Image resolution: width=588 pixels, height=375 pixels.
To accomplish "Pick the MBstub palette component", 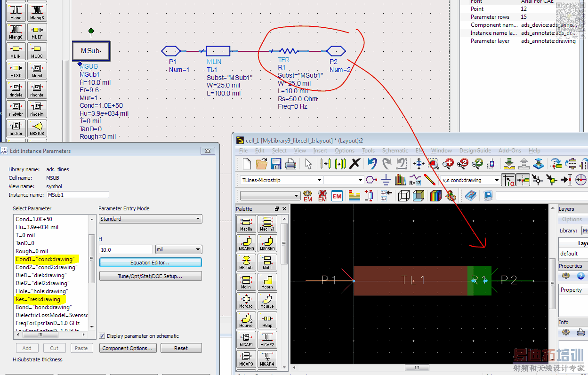I will click(246, 263).
